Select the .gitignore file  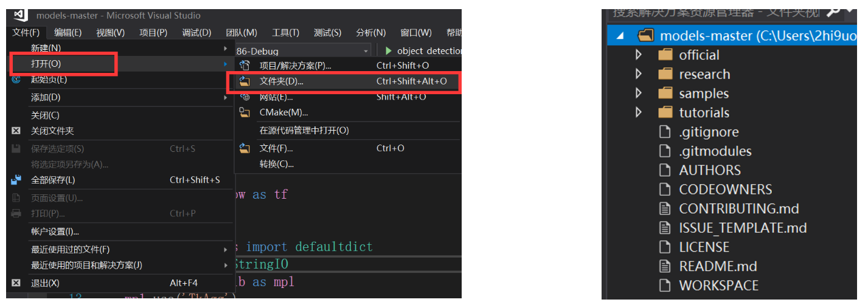point(709,132)
